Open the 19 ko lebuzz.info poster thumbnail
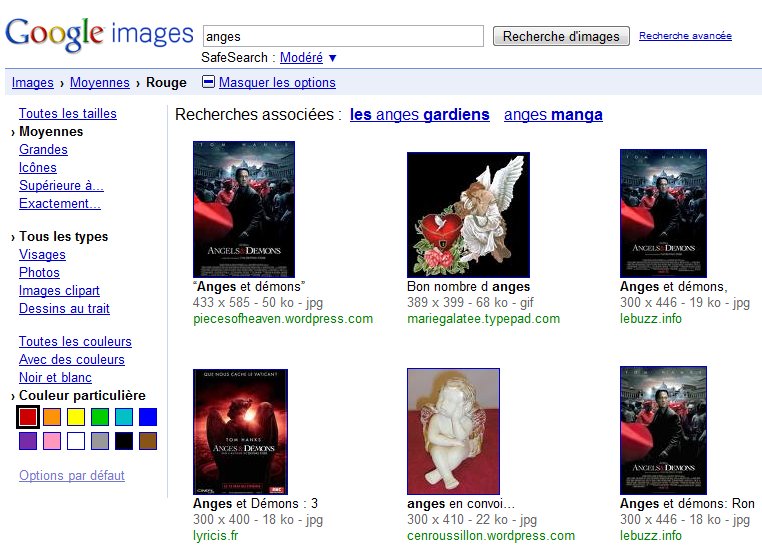 pyautogui.click(x=663, y=213)
